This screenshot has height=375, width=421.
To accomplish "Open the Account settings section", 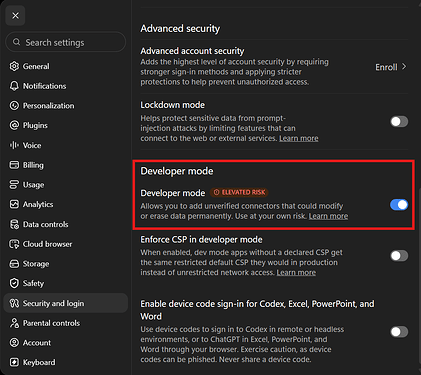I will 65,343.
